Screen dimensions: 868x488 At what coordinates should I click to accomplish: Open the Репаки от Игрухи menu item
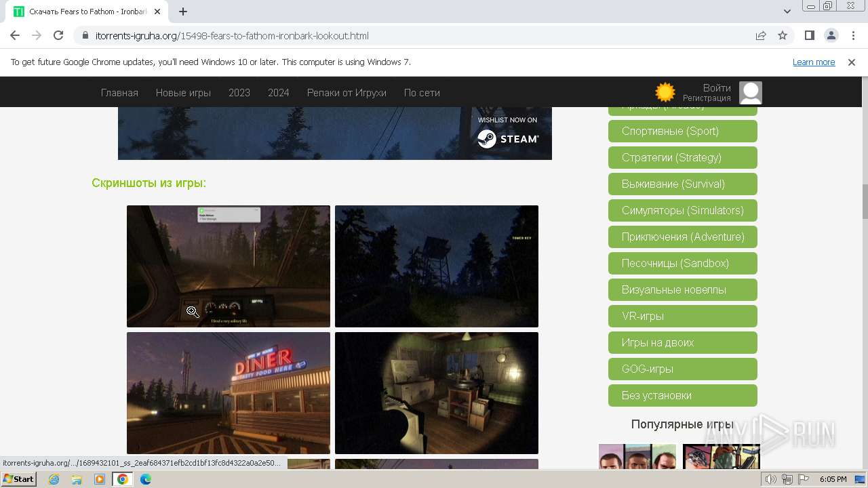347,93
